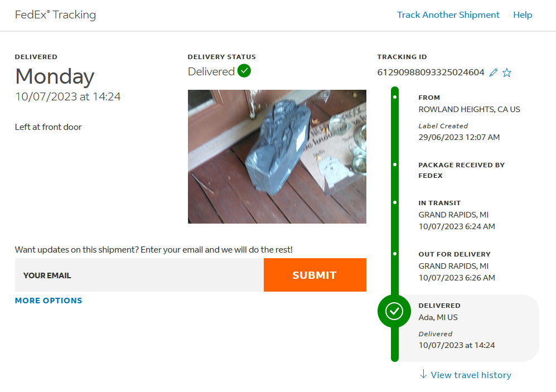The height and width of the screenshot is (392, 556).
Task: Open Track Another Shipment
Action: tap(448, 15)
